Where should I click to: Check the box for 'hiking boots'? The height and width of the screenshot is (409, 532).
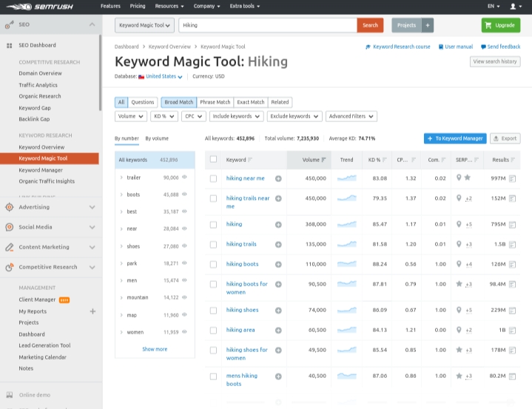tap(213, 264)
